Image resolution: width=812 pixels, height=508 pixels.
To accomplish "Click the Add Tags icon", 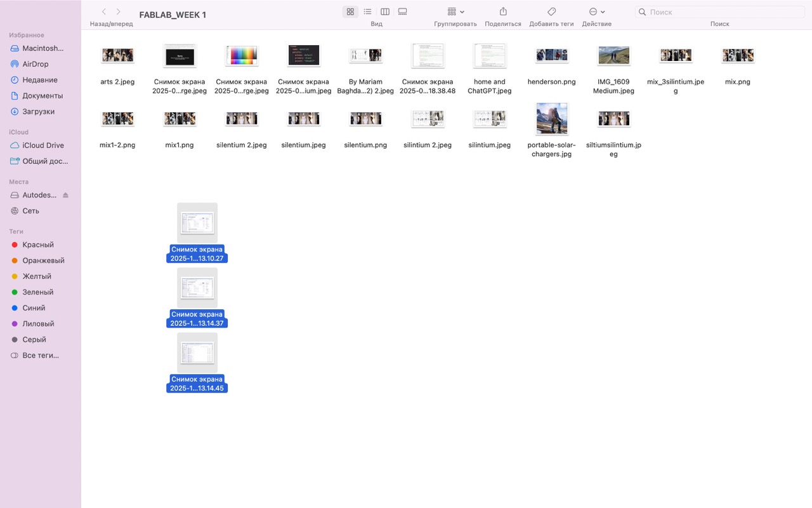I will [x=551, y=11].
